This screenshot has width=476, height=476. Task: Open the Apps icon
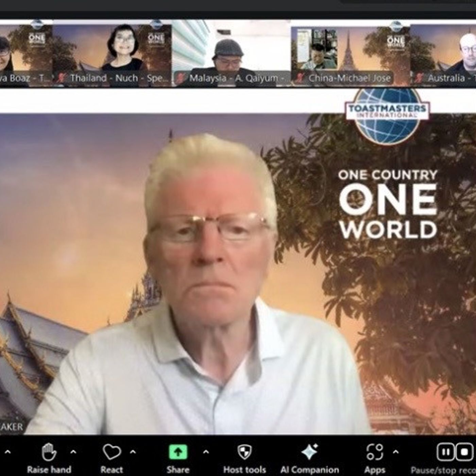pyautogui.click(x=375, y=452)
